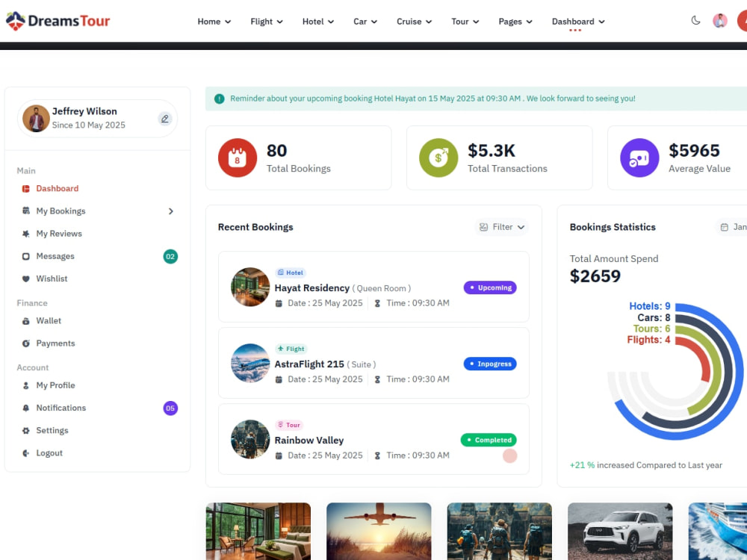
Task: Open the Recent Bookings Filter dropdown
Action: pos(502,227)
